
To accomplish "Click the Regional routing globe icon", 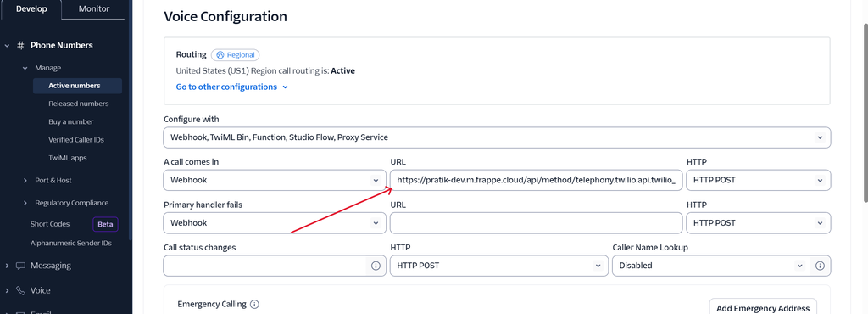I will pos(220,55).
